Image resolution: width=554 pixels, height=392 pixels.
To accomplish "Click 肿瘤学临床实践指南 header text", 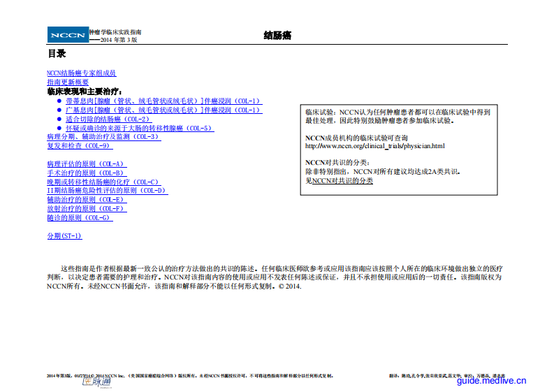I will [115, 32].
